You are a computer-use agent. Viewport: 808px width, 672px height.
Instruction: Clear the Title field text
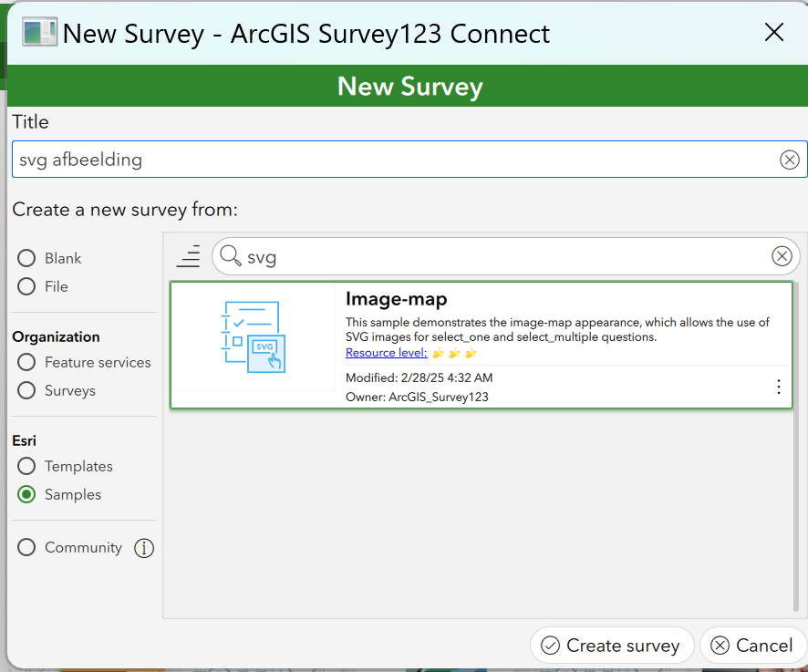tap(789, 160)
